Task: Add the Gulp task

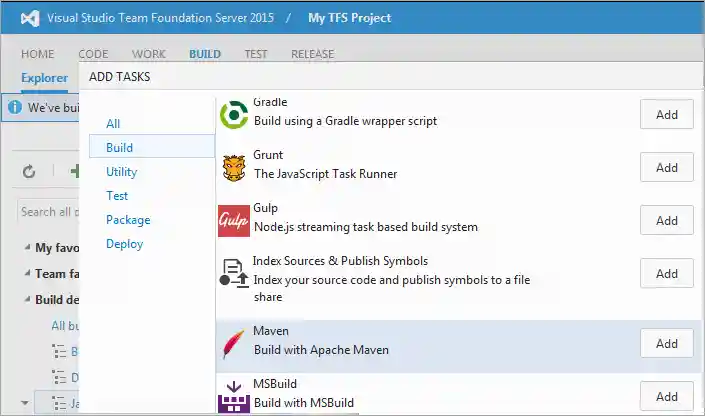Action: tap(667, 220)
